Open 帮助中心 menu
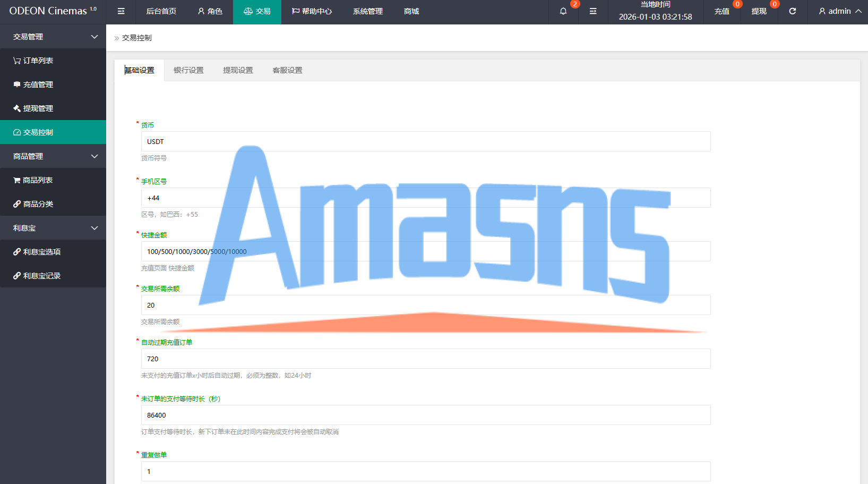Image resolution: width=868 pixels, height=484 pixels. [x=312, y=11]
